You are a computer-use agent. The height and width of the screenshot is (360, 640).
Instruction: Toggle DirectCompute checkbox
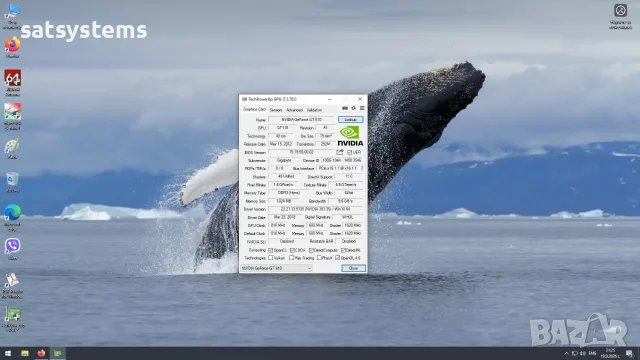[x=311, y=250]
